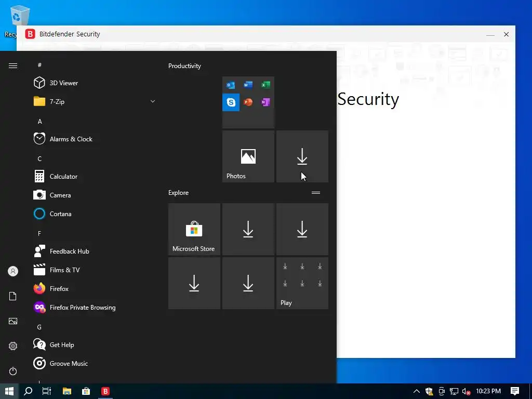
Task: Click the muted volume tray icon
Action: (466, 392)
